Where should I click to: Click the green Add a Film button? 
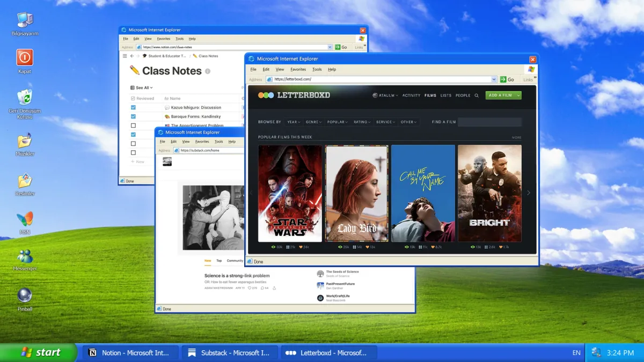pyautogui.click(x=503, y=95)
